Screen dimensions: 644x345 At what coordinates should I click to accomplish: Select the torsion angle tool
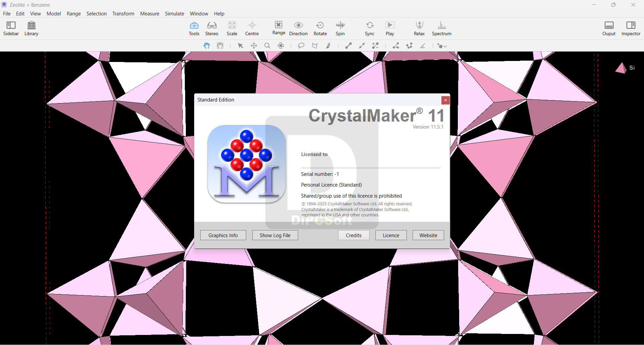point(409,46)
